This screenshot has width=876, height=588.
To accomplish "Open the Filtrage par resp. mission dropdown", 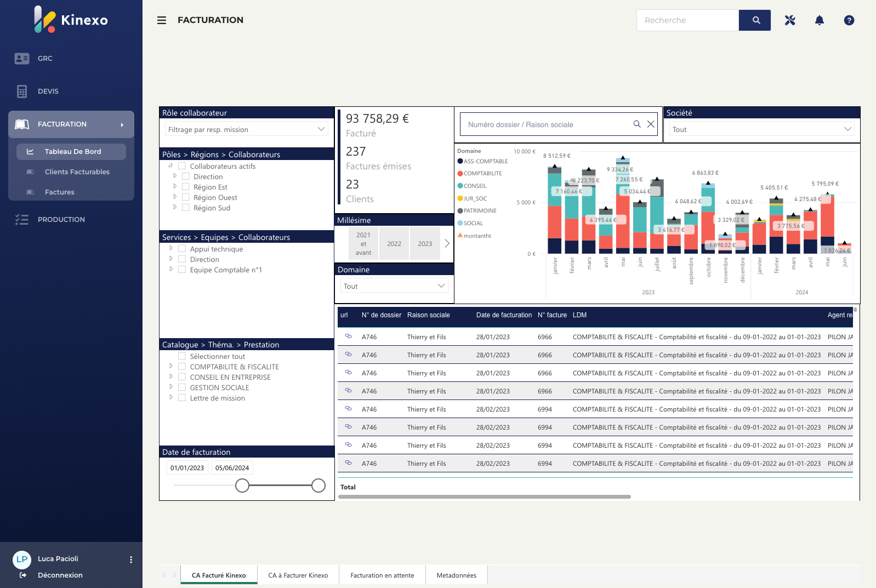I will 247,129.
